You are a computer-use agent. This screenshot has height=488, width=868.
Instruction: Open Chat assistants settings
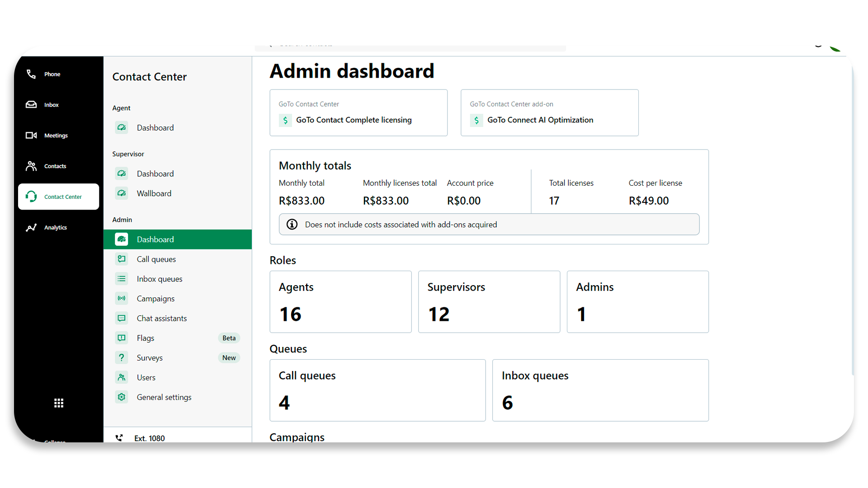point(177,318)
